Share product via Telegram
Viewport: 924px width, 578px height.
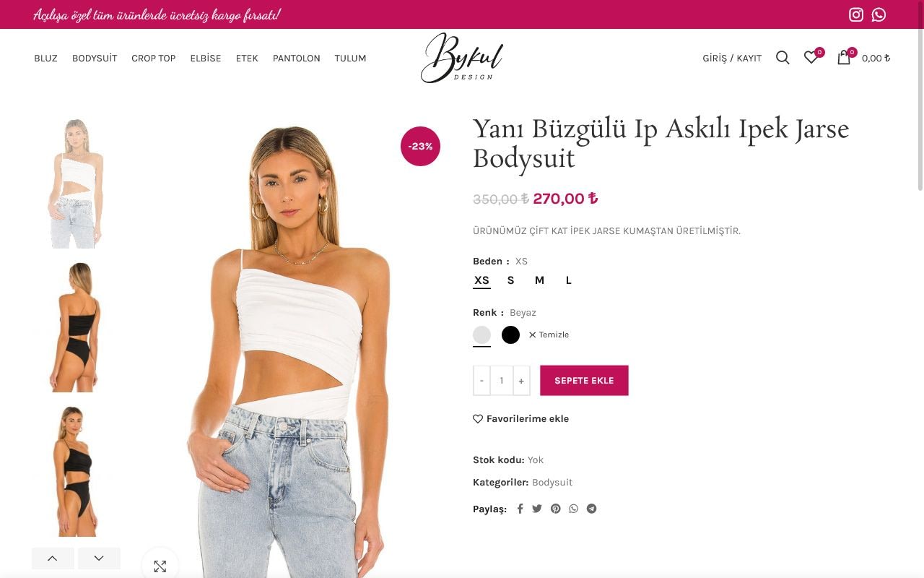pyautogui.click(x=592, y=509)
